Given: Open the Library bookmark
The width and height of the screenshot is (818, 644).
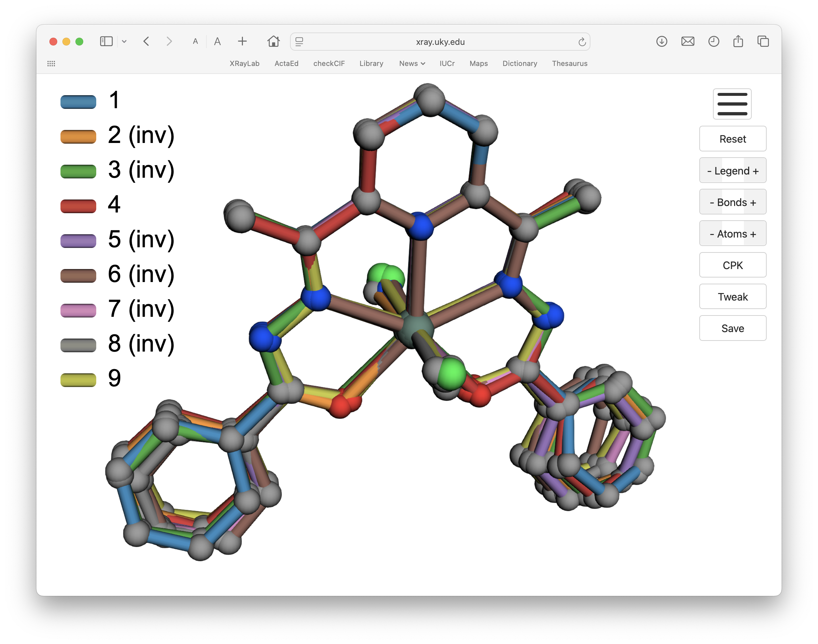Looking at the screenshot, I should (371, 63).
